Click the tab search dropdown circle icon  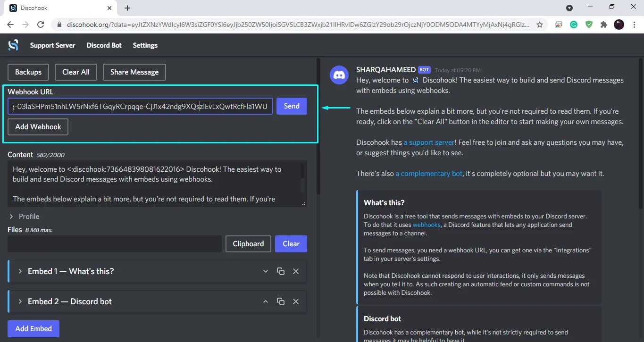569,8
